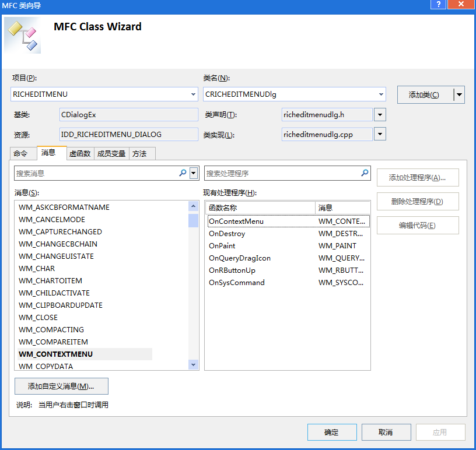476x450 pixels.
Task: Select OnPaint handler row
Action: (289, 246)
